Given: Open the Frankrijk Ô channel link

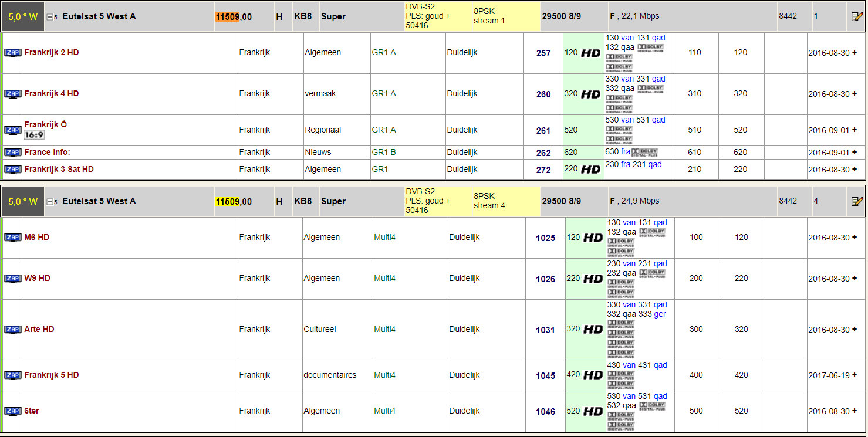Looking at the screenshot, I should (46, 124).
